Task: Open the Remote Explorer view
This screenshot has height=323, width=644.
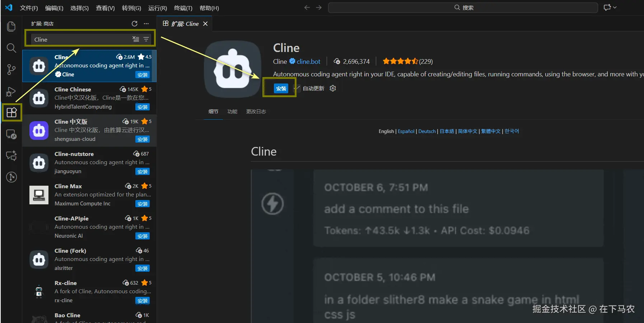Action: 11,134
